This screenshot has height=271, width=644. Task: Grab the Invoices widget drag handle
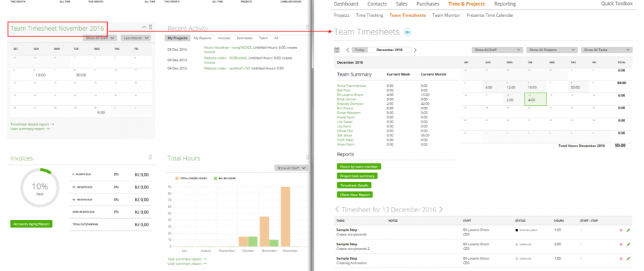coord(150,158)
